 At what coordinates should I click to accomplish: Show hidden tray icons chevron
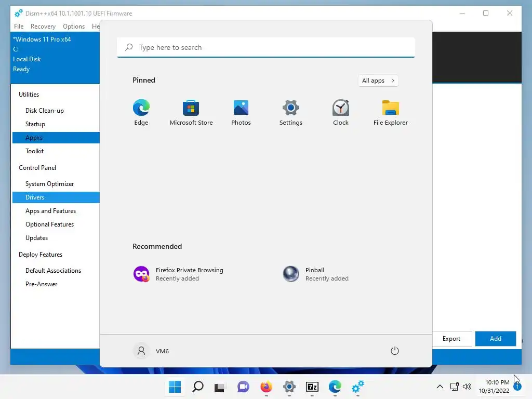coord(440,387)
